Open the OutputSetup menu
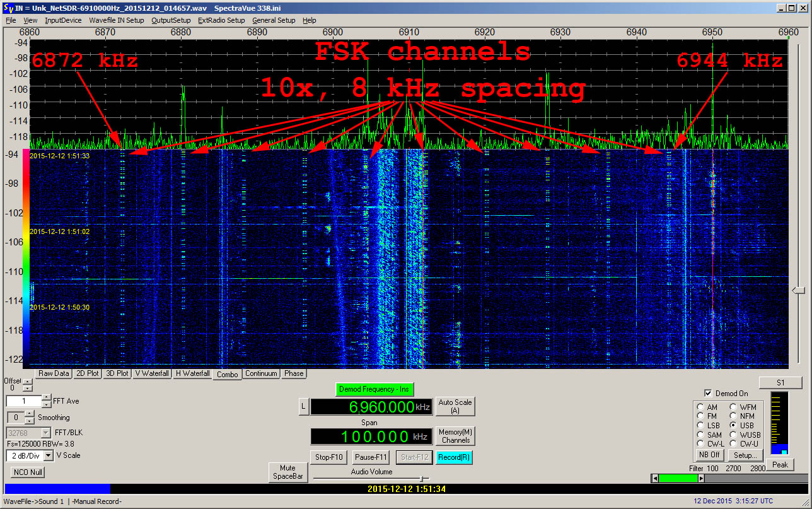This screenshot has width=812, height=509. pyautogui.click(x=171, y=20)
